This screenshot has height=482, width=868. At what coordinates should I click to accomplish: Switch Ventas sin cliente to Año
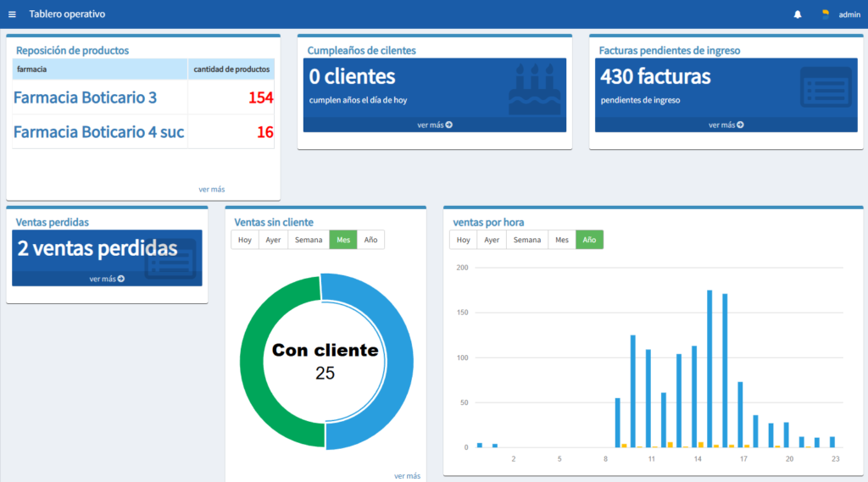click(370, 240)
